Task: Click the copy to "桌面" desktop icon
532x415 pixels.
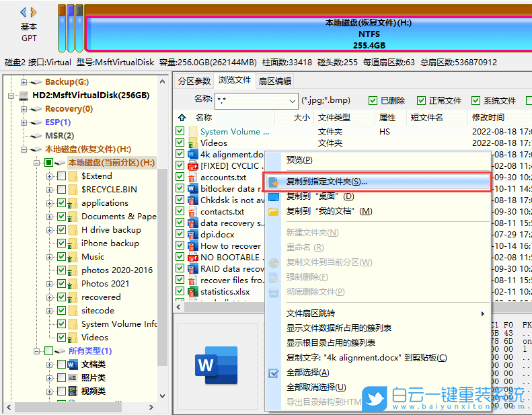Action: pyautogui.click(x=274, y=196)
